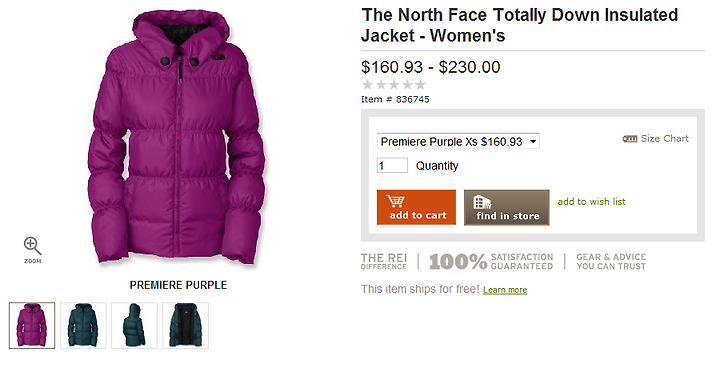The height and width of the screenshot is (368, 720).
Task: Open the Premiere Purple Xs size dropdown
Action: [x=458, y=141]
